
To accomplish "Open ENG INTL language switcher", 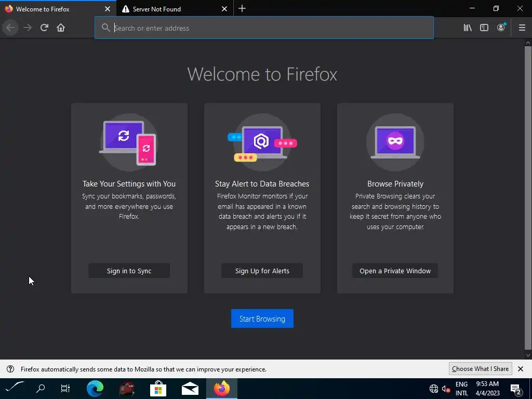I will coord(461,389).
